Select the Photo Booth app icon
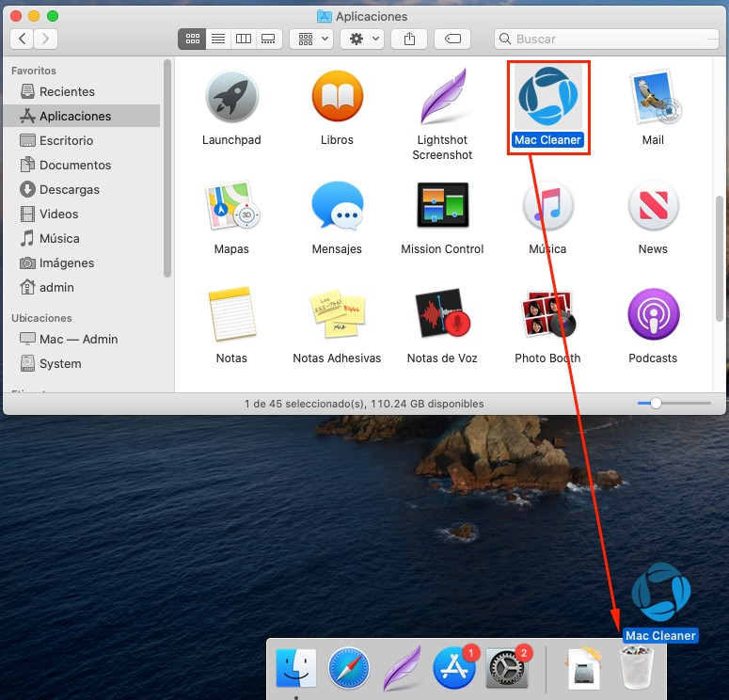The image size is (729, 700). (547, 314)
